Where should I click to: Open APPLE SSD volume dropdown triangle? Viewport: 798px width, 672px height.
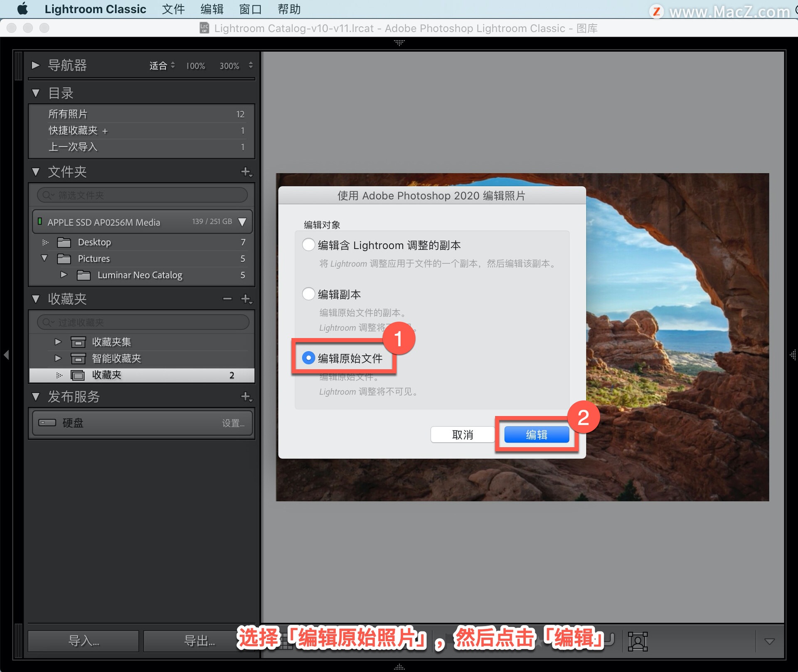pos(242,222)
